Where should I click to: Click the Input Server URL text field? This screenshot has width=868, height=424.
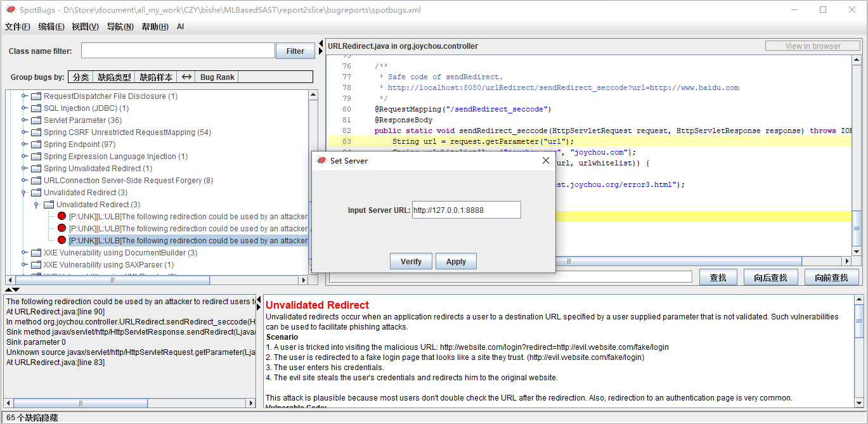(467, 210)
